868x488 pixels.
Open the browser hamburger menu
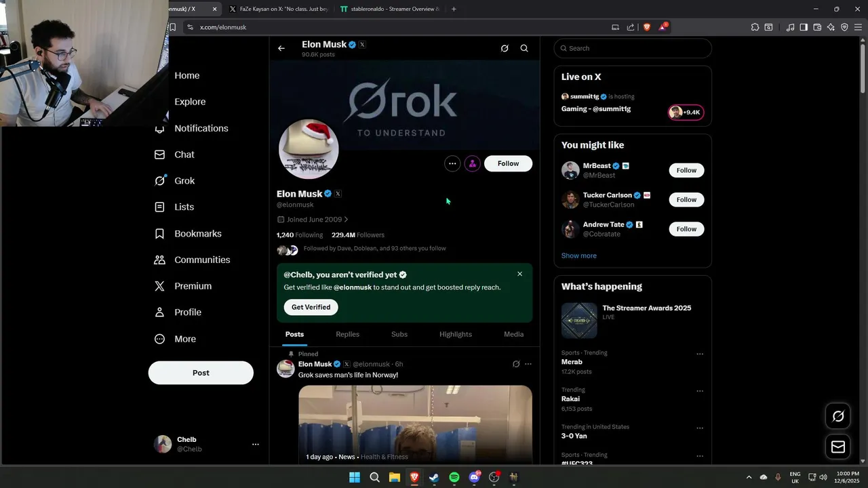coord(858,27)
